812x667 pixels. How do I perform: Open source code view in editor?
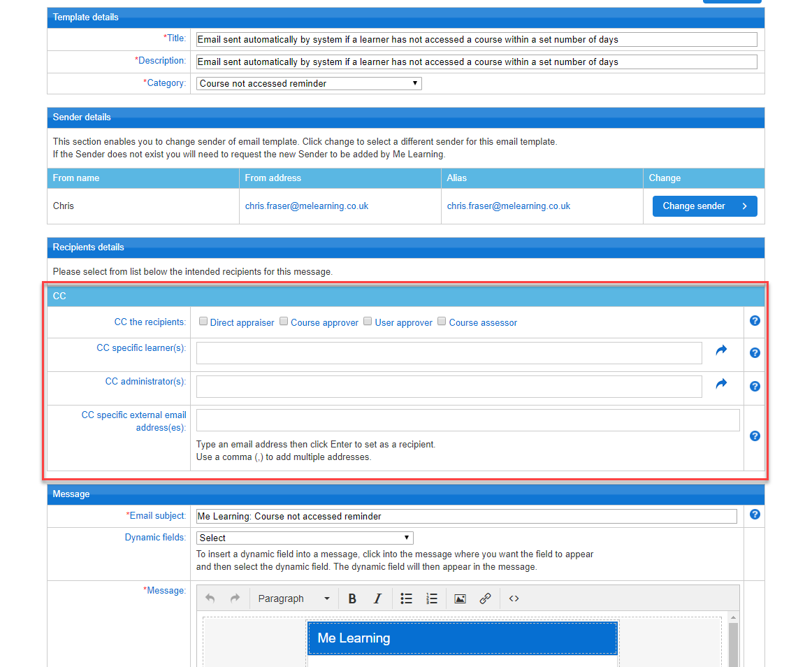pyautogui.click(x=514, y=598)
